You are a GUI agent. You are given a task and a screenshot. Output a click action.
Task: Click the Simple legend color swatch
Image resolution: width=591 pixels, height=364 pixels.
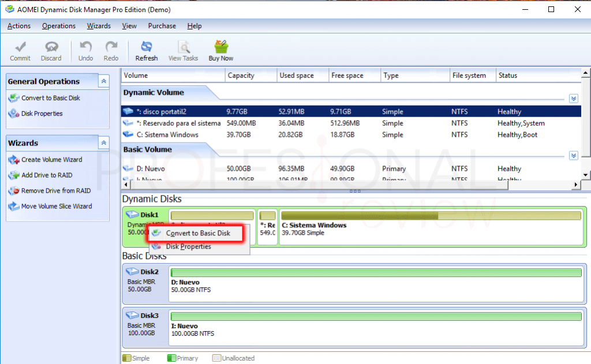[x=126, y=358]
